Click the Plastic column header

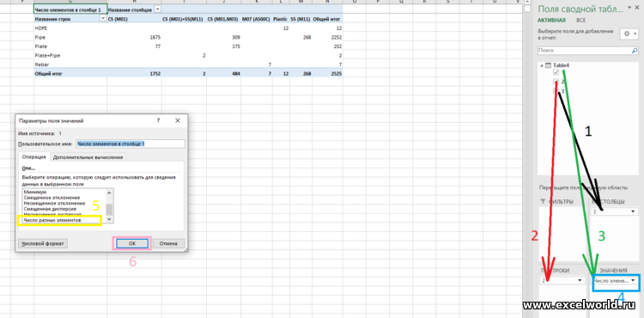coord(280,19)
